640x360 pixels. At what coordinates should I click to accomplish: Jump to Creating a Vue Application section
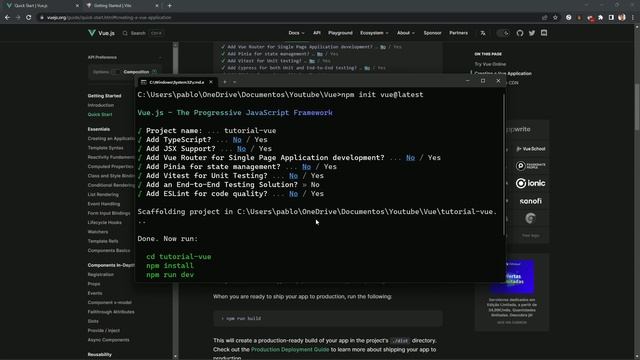coord(503,73)
